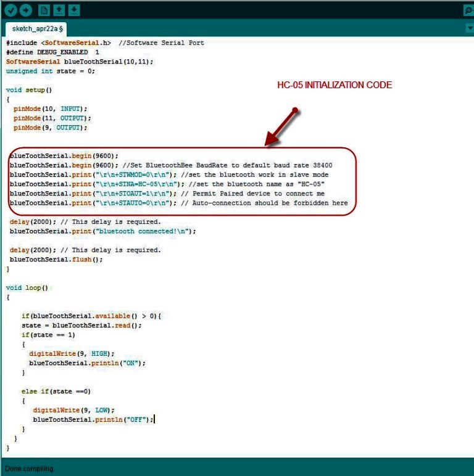Click the 'else if(state ==0)' line

point(56,391)
